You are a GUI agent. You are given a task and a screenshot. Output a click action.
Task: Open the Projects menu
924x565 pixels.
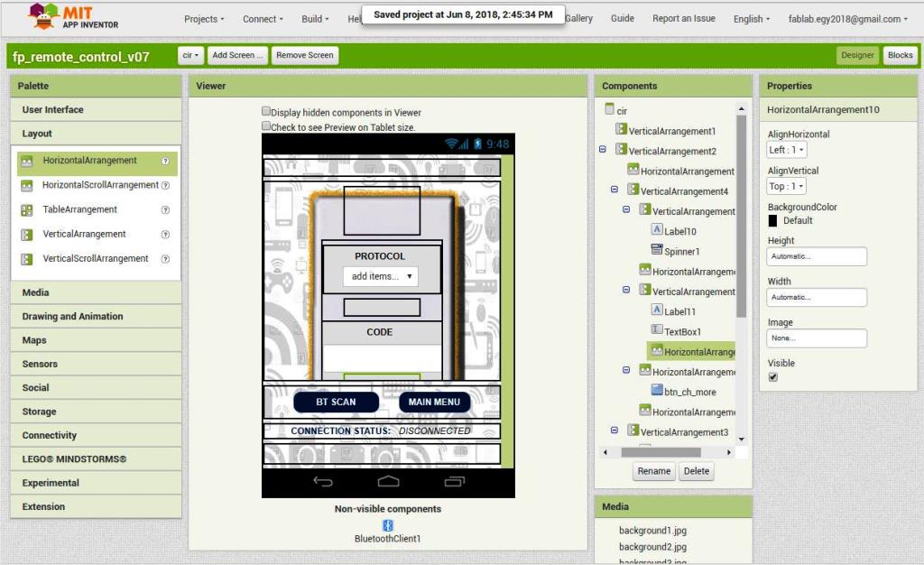[x=204, y=19]
